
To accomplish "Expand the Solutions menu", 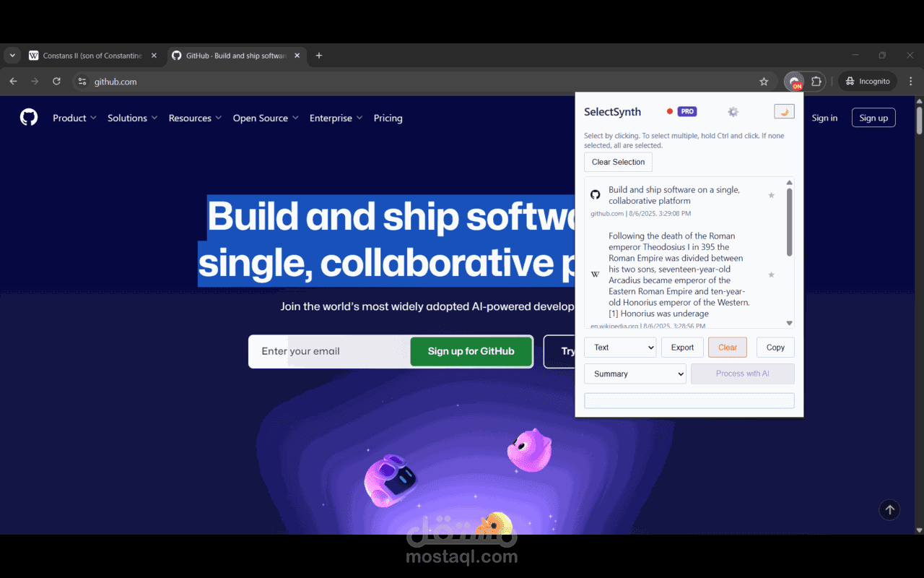I will tap(132, 118).
